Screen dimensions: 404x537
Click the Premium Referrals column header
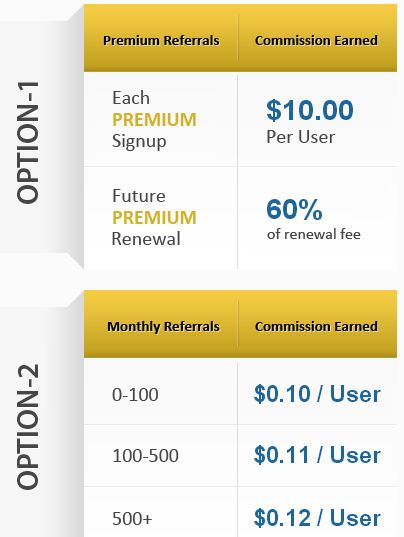(x=161, y=40)
